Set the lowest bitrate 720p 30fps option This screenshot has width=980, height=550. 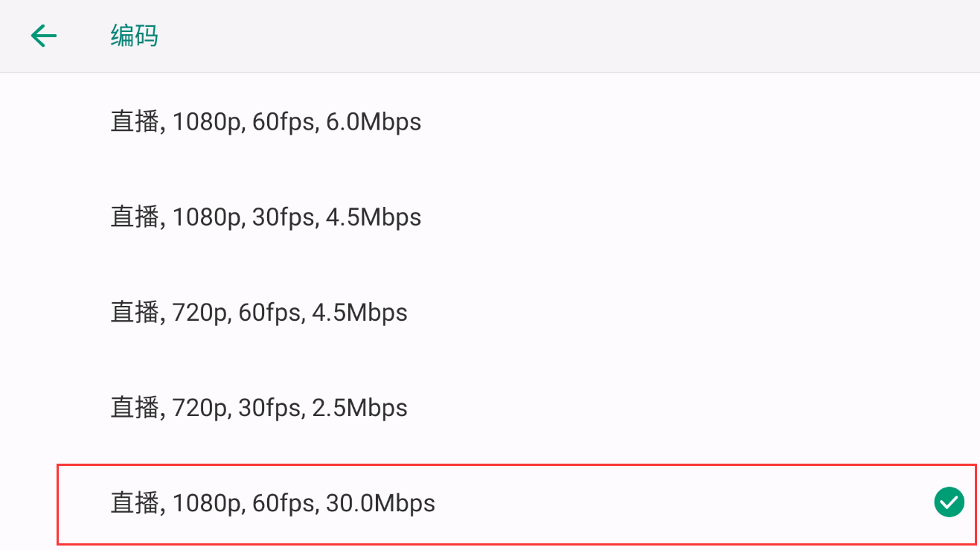point(490,408)
